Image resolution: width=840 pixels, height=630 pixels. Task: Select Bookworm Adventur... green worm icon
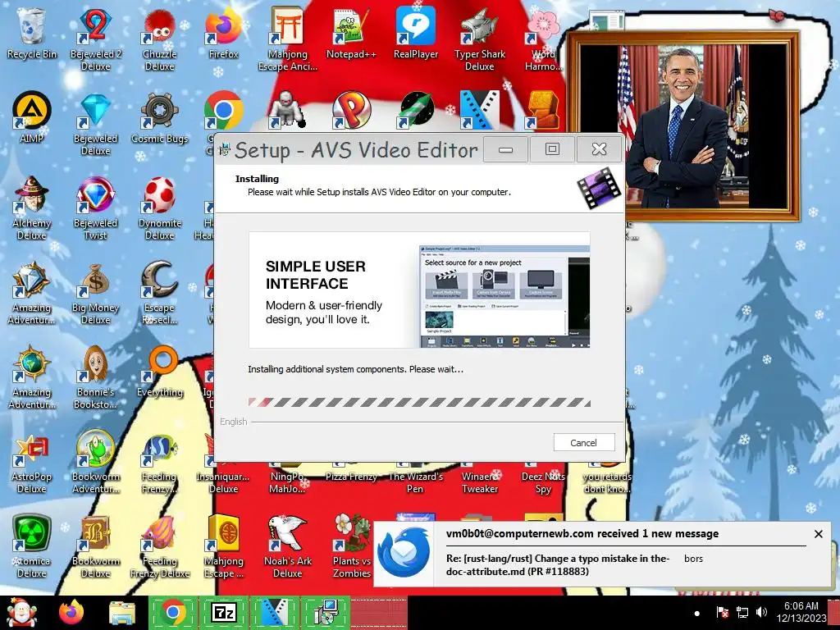point(95,462)
